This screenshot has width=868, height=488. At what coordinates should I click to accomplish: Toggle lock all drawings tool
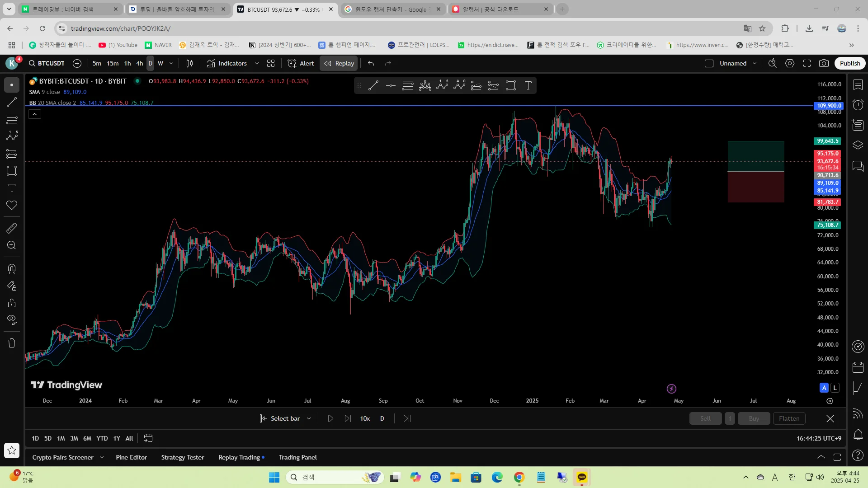click(x=12, y=303)
